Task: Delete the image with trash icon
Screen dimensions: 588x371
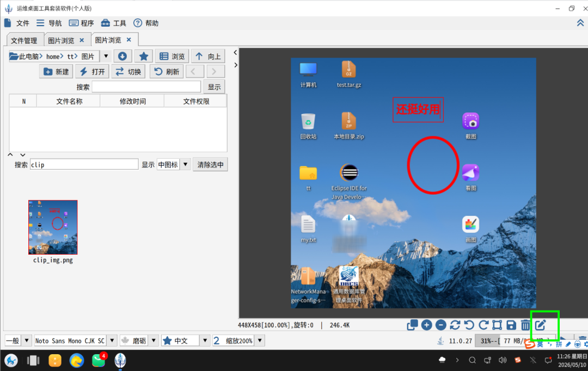Action: tap(525, 325)
